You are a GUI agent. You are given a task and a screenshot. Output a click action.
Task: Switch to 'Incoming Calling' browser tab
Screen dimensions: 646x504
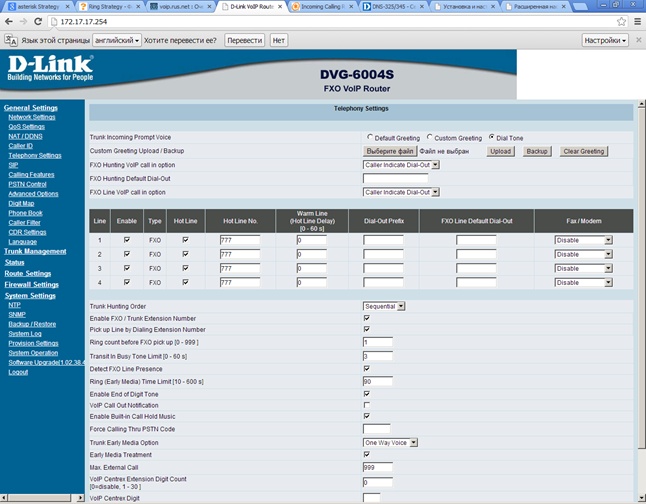click(322, 7)
